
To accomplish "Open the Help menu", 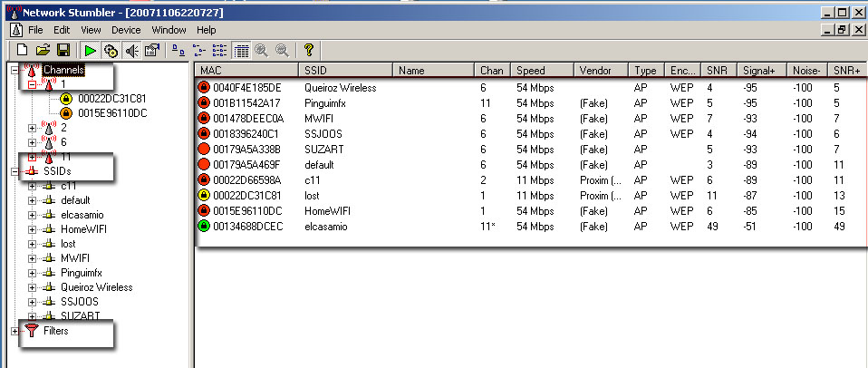I will pyautogui.click(x=206, y=30).
